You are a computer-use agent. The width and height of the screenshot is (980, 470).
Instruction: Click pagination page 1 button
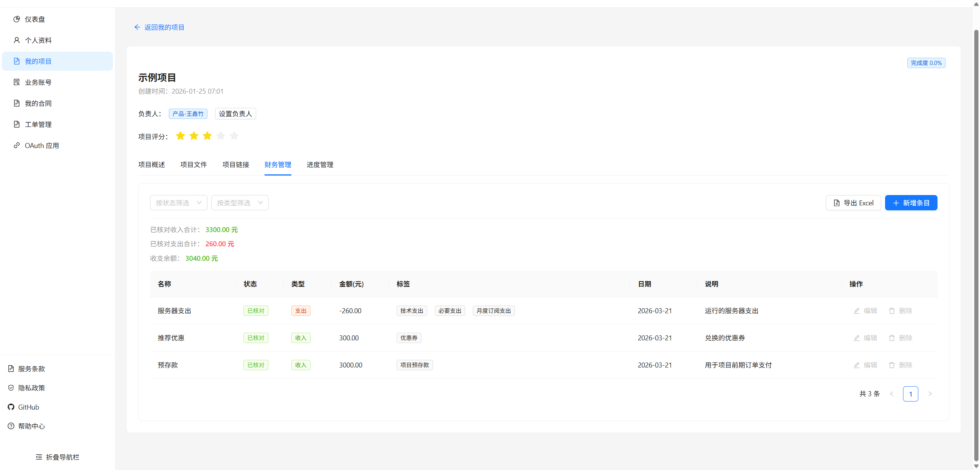point(910,394)
